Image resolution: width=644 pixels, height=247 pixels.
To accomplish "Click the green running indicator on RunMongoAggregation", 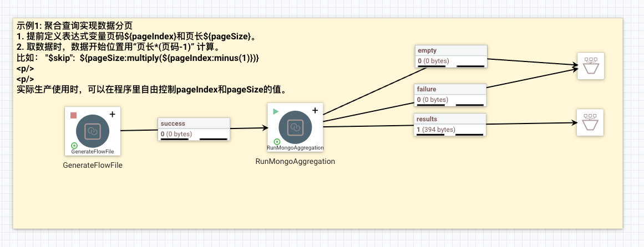I will pyautogui.click(x=276, y=111).
